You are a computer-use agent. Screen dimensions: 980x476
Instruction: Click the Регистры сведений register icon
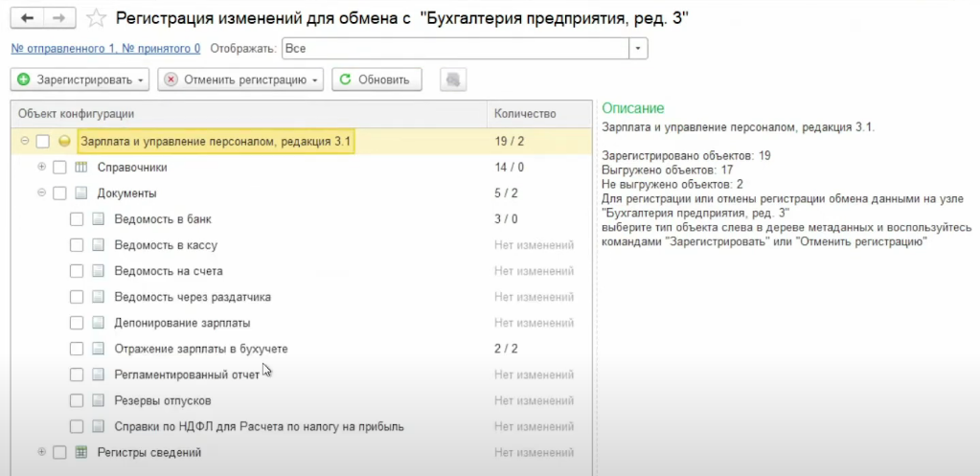point(80,452)
